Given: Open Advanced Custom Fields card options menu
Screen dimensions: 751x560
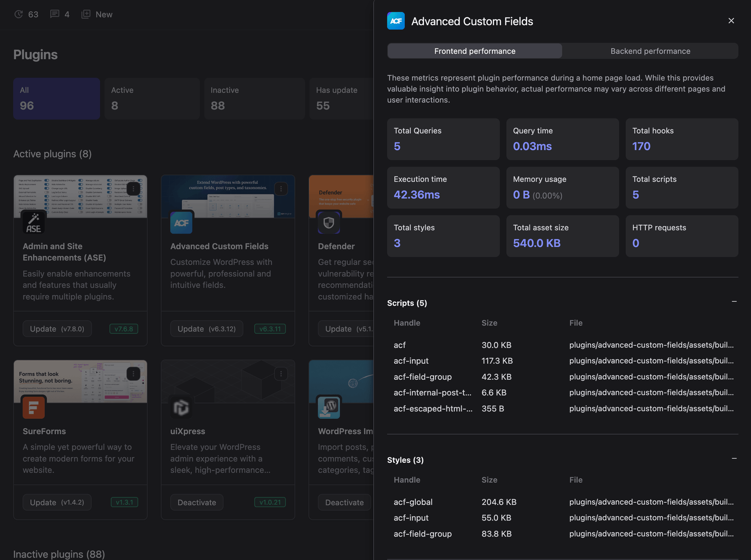Looking at the screenshot, I should [x=281, y=189].
